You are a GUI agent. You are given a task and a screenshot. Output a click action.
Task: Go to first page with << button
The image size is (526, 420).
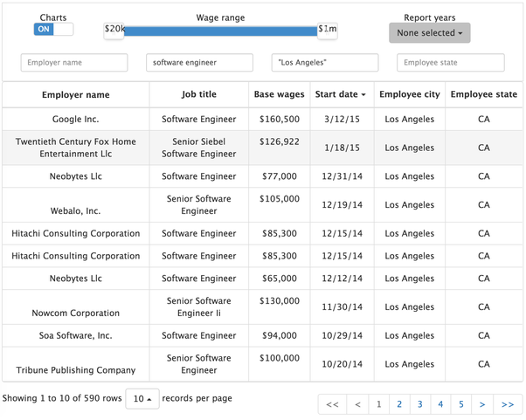tap(332, 404)
